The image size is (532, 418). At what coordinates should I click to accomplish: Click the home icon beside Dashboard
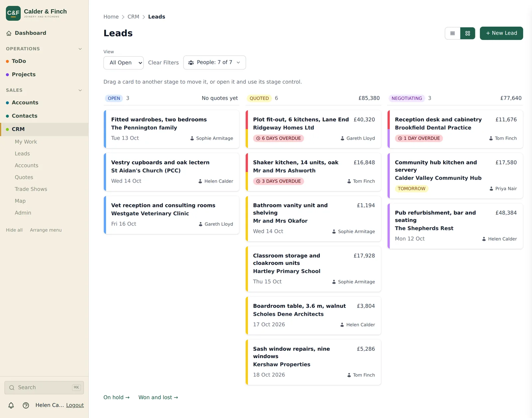pyautogui.click(x=9, y=33)
